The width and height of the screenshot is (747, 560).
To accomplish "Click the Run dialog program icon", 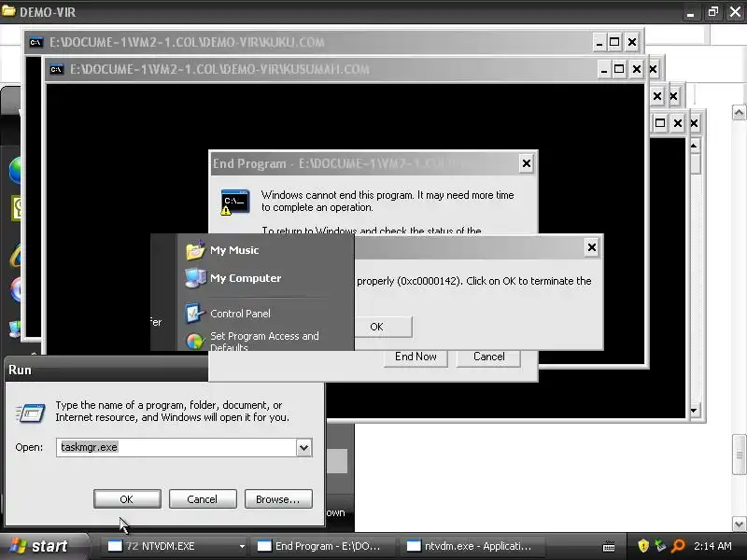I will click(31, 413).
